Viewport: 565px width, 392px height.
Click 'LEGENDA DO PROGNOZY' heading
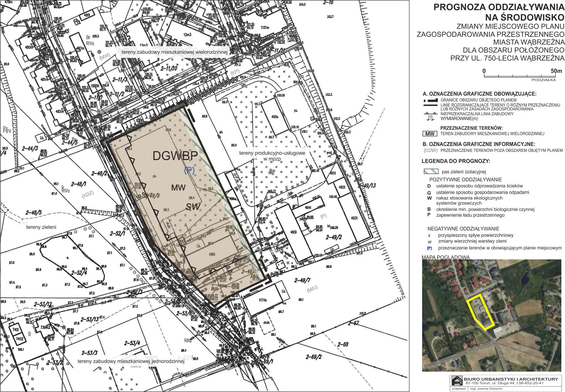click(x=456, y=161)
